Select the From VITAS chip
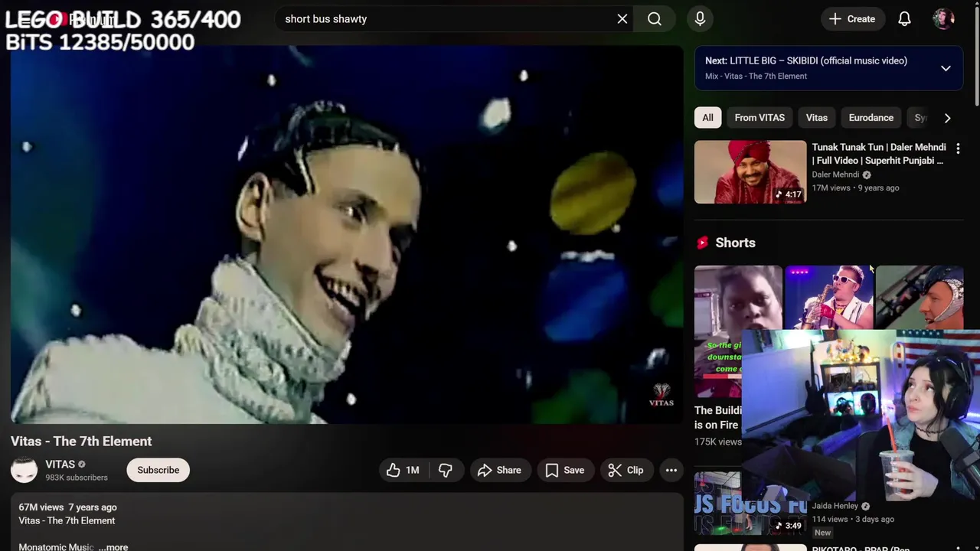This screenshot has height=551, width=980. (759, 118)
